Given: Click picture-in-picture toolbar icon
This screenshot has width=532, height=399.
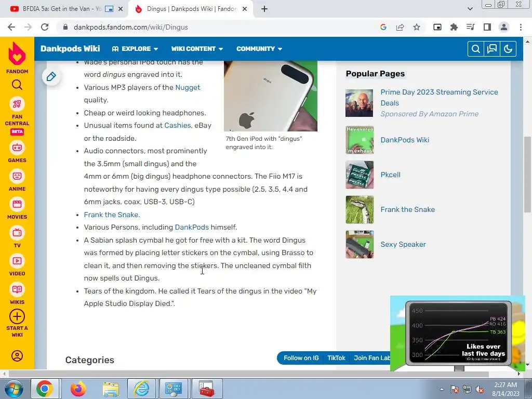Looking at the screenshot, I should tap(437, 27).
